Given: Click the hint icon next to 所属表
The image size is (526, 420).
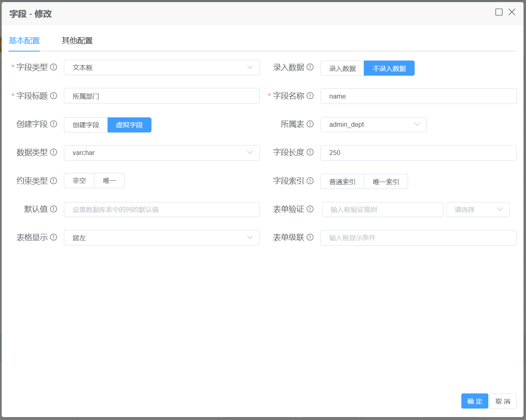Looking at the screenshot, I should coord(310,124).
